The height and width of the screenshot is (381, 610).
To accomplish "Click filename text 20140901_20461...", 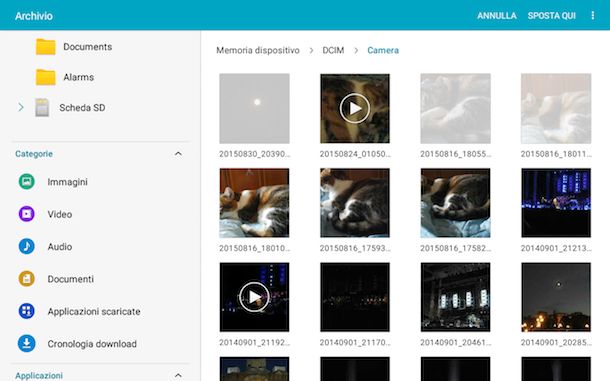I will tap(455, 342).
